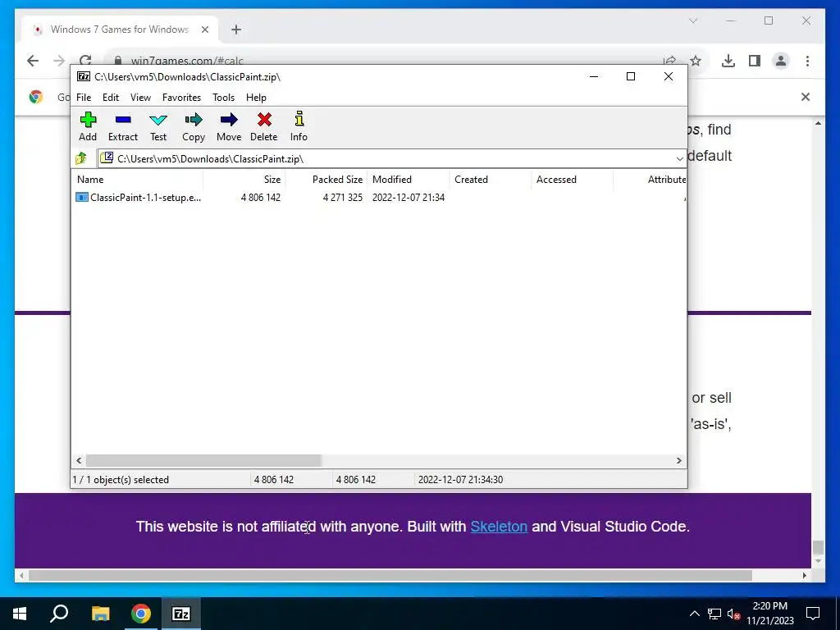The height and width of the screenshot is (630, 840).
Task: Go up one folder level icon
Action: (81, 158)
